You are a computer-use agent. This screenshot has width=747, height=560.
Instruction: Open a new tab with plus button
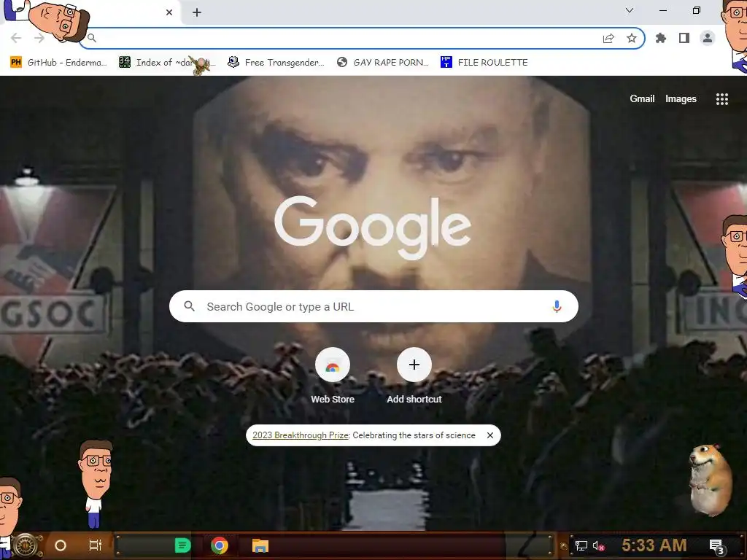tap(197, 12)
